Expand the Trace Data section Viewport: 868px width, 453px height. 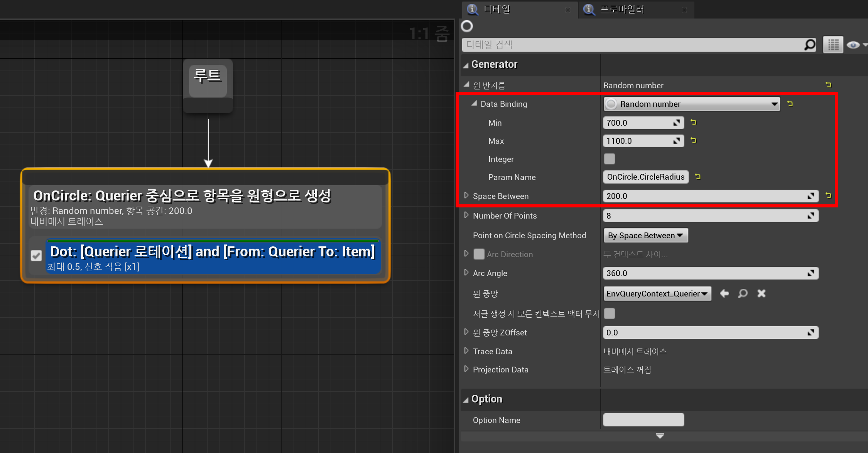tap(466, 351)
